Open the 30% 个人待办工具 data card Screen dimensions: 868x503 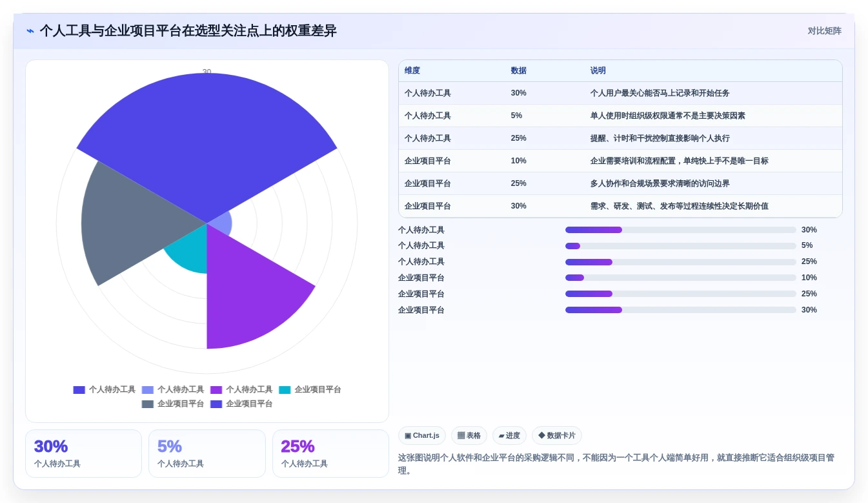tap(83, 453)
